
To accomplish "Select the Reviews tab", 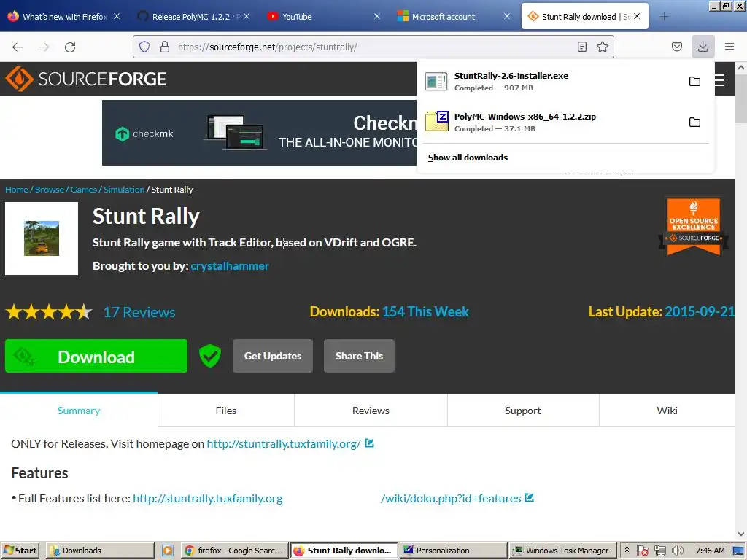I will (371, 411).
